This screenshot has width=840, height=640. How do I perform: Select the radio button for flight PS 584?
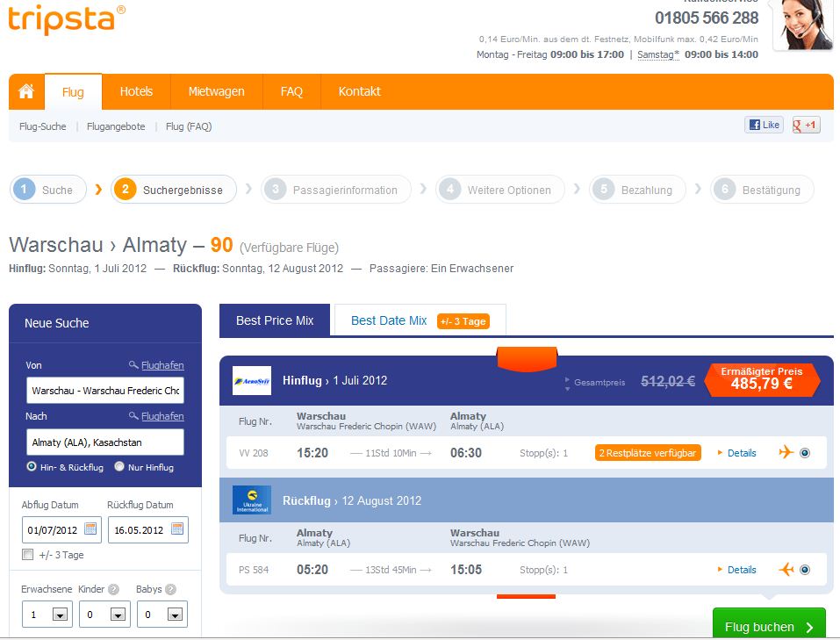[x=805, y=570]
